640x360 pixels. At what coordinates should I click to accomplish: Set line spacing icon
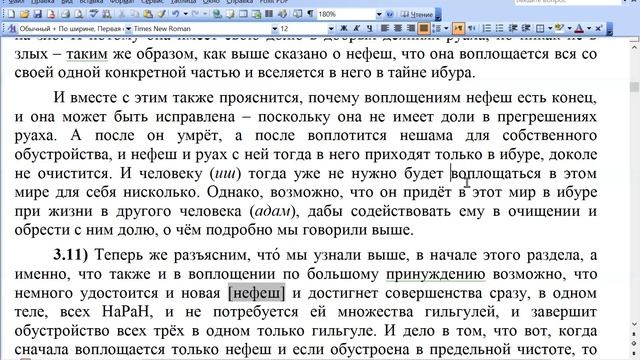pyautogui.click(x=437, y=28)
